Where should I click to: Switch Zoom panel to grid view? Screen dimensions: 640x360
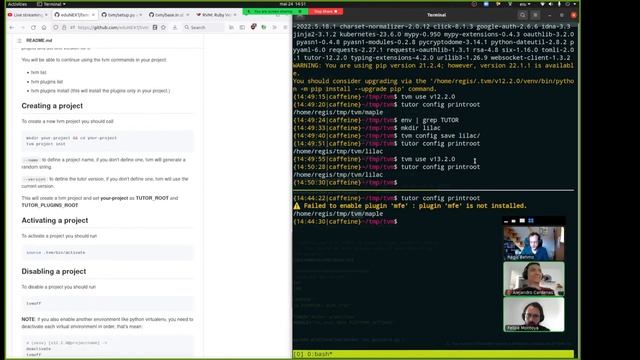531,221
